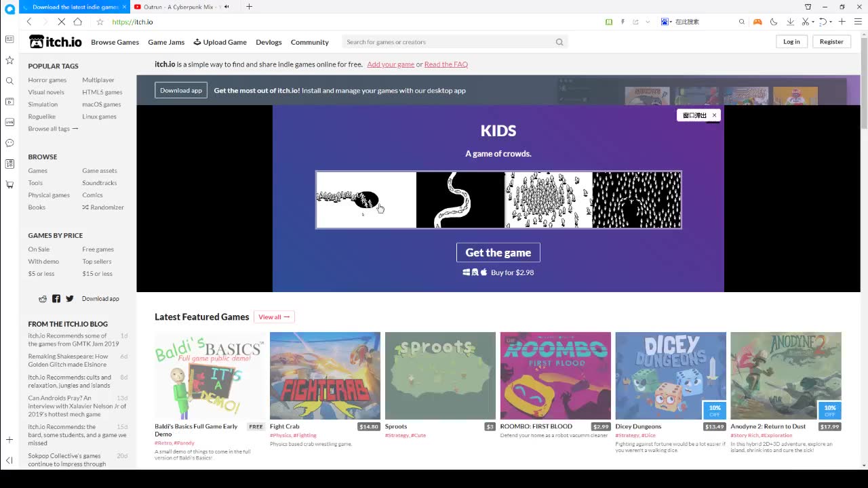Click the itch.io logo
This screenshot has height=488, width=868.
55,42
